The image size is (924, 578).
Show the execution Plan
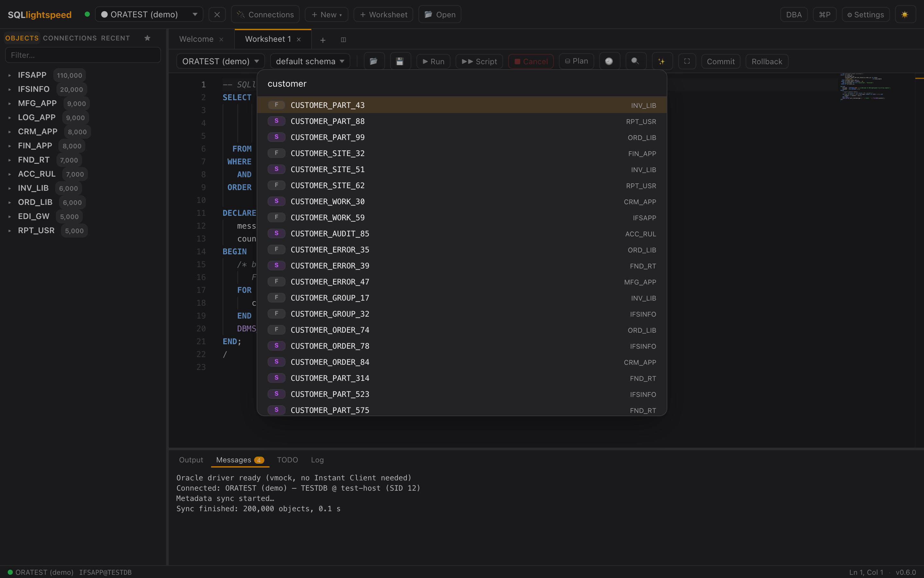point(576,61)
